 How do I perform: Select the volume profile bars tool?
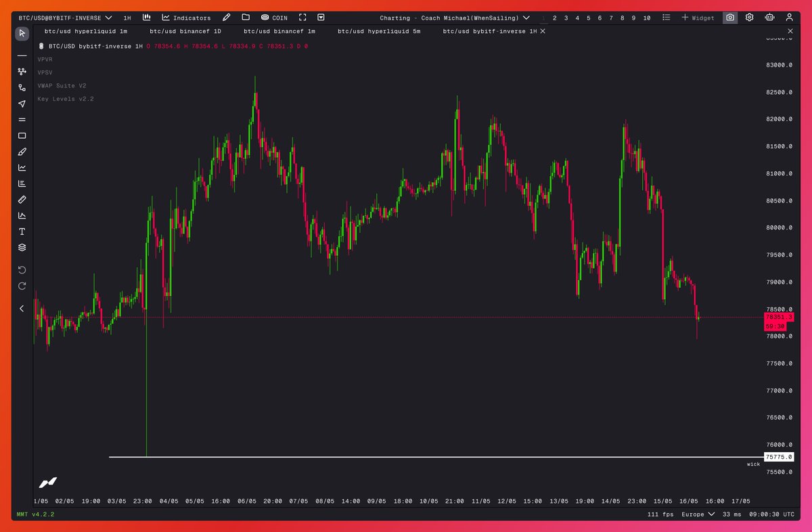coord(22,183)
